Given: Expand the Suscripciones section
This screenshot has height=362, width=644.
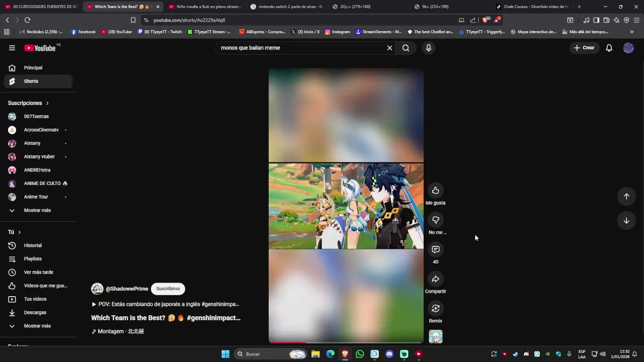Looking at the screenshot, I should (28, 103).
